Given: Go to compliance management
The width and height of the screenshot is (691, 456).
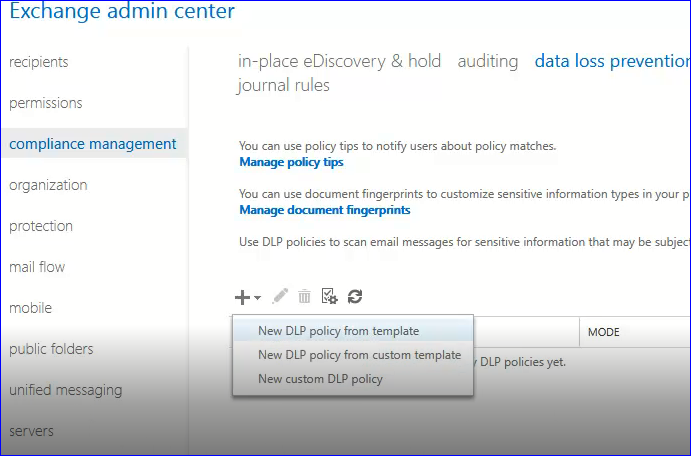Looking at the screenshot, I should tap(93, 144).
